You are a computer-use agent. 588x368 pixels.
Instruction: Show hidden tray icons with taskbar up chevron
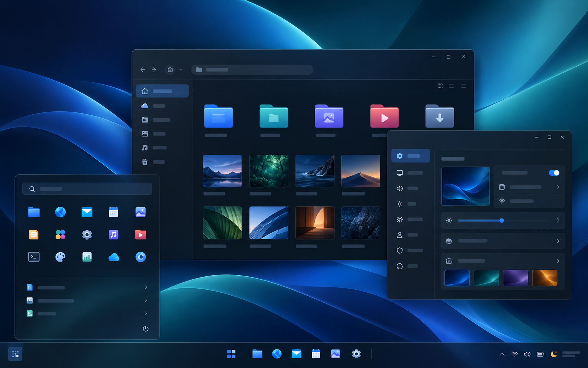coord(502,354)
